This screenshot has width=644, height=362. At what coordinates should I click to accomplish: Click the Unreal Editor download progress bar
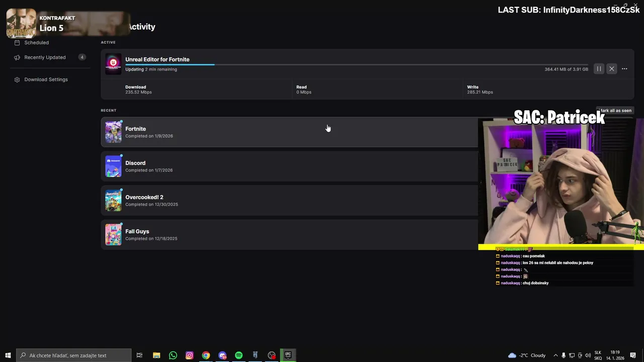click(357, 64)
